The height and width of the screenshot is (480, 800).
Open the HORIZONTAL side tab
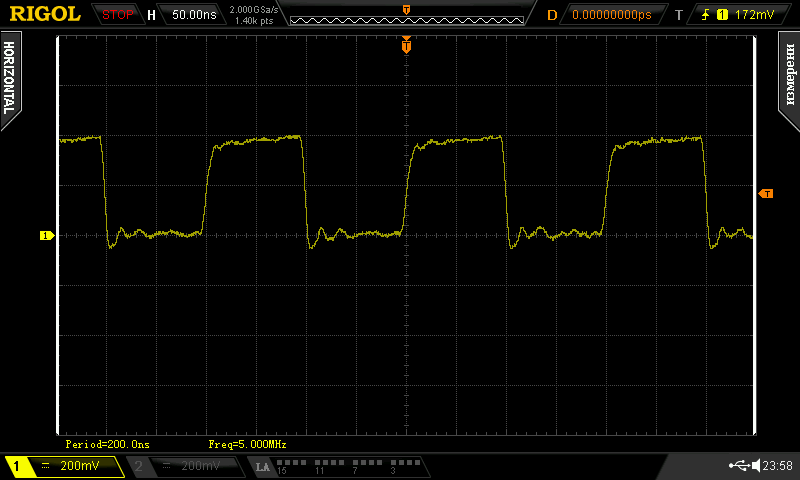point(9,78)
